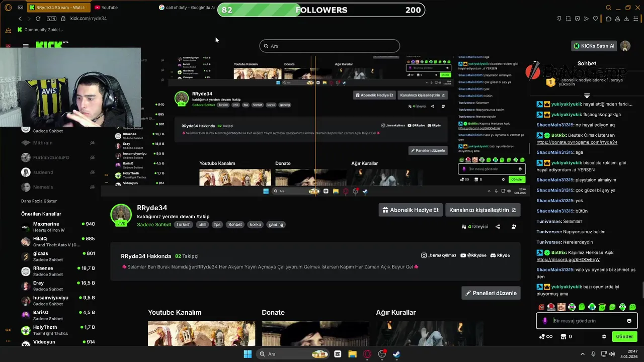Open the Youtube Kanalım panel image
This screenshot has width=644, height=362.
click(x=201, y=333)
